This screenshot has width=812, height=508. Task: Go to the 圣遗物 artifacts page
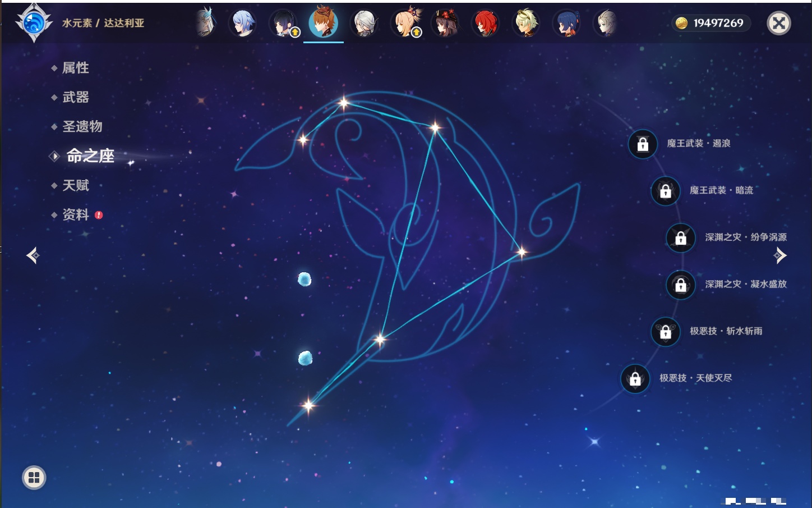(x=82, y=126)
